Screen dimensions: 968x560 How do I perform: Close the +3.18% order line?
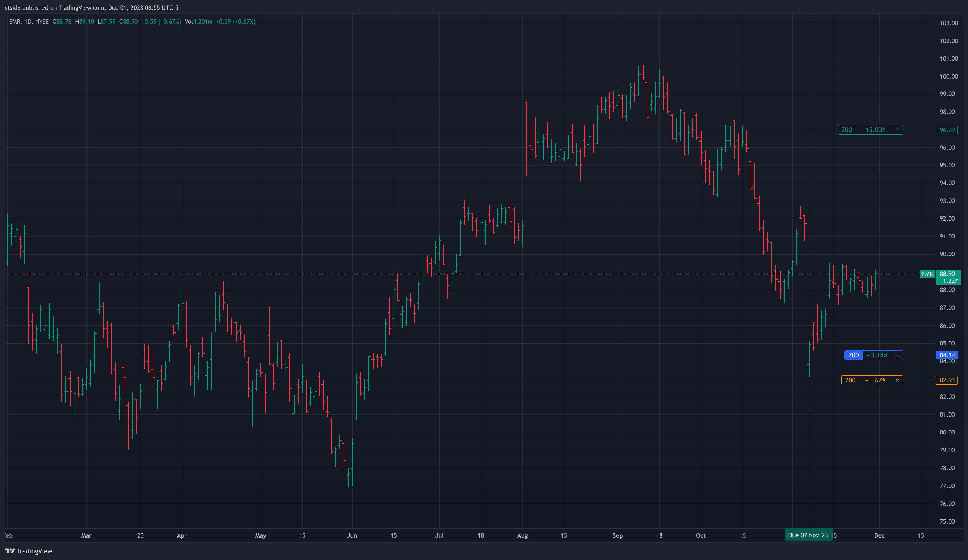point(897,355)
